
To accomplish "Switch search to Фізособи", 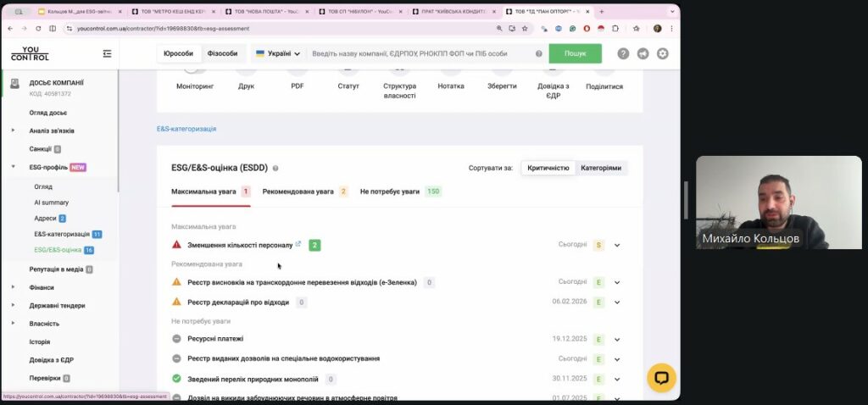I will point(222,53).
